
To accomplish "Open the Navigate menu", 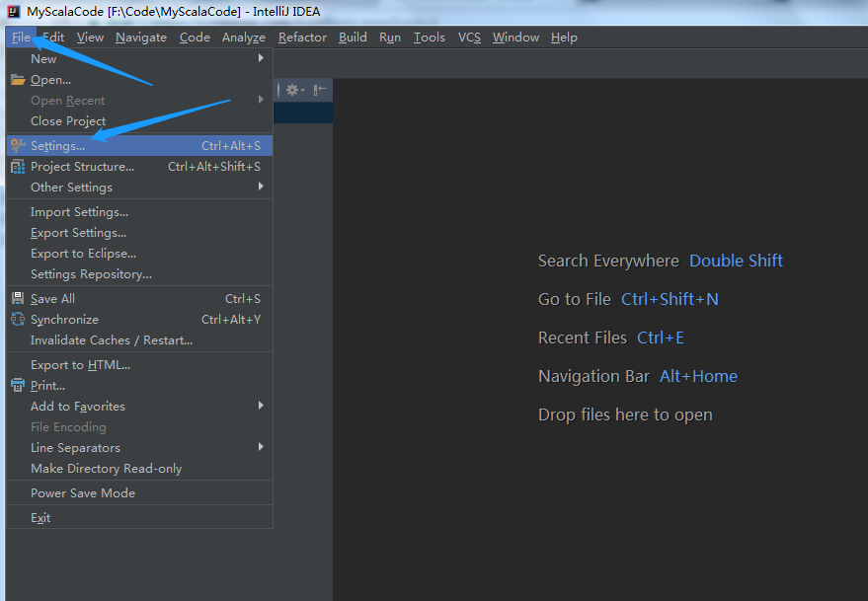I will (141, 38).
